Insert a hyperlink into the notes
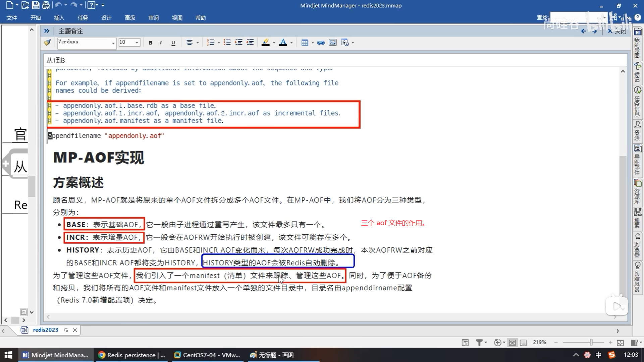This screenshot has width=644, height=362. click(321, 43)
